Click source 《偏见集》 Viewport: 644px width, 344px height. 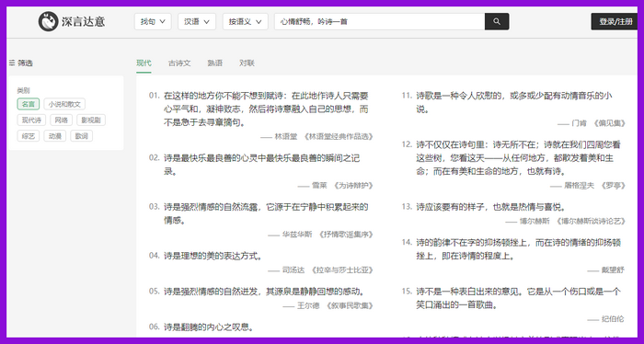609,122
